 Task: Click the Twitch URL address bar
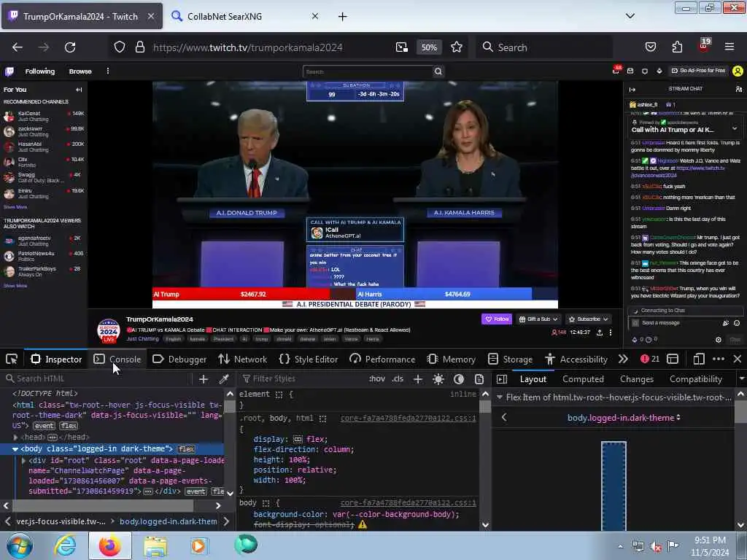click(248, 47)
